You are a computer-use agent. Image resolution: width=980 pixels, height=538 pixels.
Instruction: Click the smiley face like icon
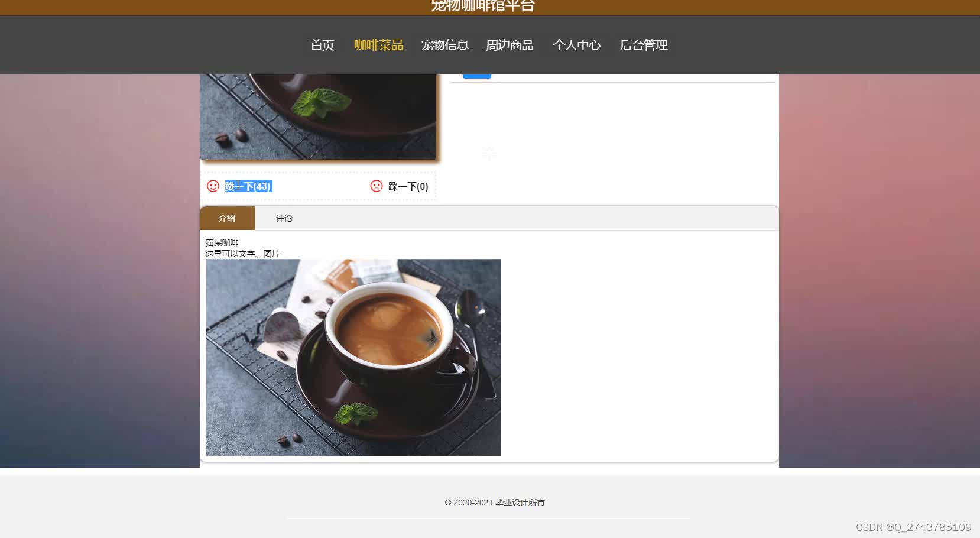tap(213, 186)
